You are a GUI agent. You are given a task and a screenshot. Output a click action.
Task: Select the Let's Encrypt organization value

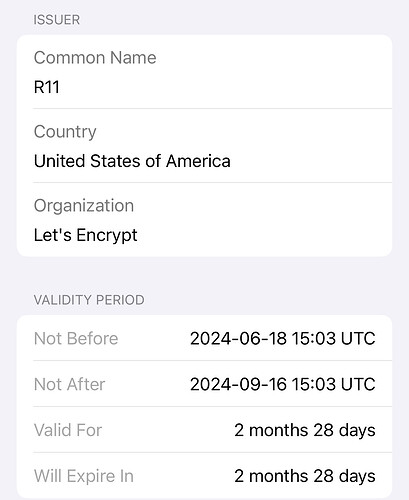(85, 235)
